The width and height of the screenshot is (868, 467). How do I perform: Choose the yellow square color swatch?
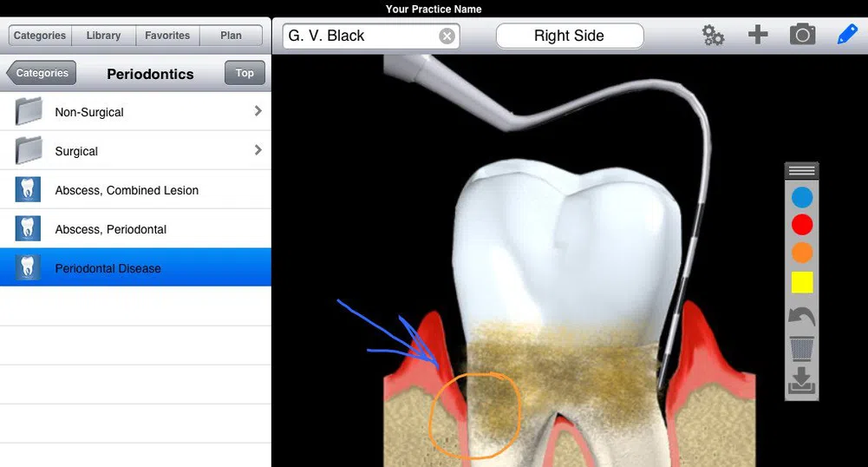pyautogui.click(x=802, y=283)
